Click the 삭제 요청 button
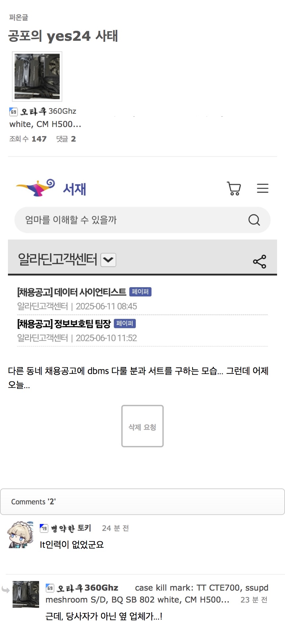Image resolution: width=285 pixels, height=644 pixels. 142,426
